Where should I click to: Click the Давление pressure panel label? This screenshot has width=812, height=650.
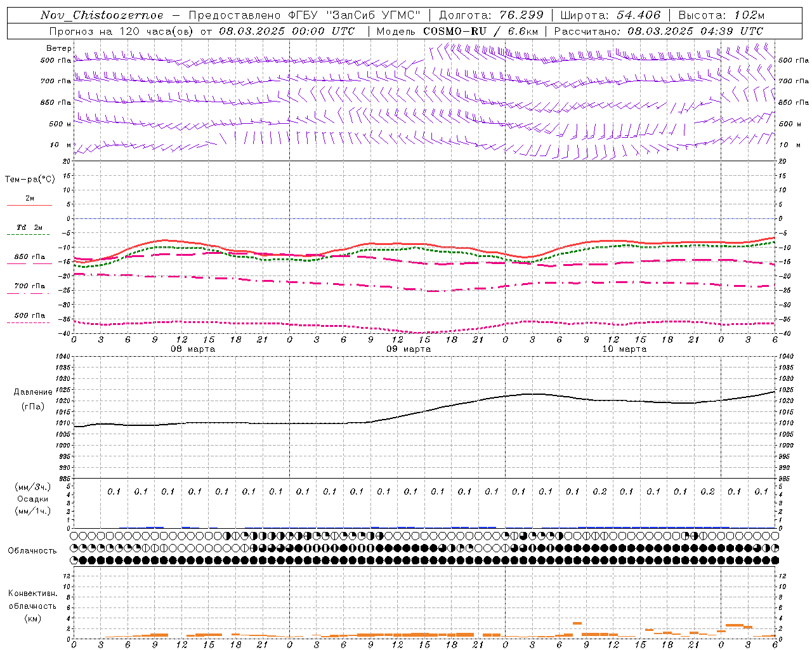[33, 392]
